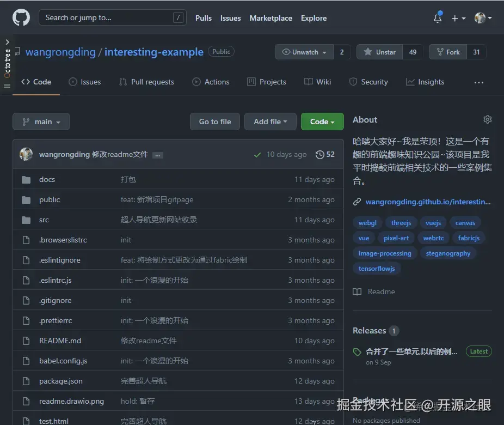The width and height of the screenshot is (504, 425).
Task: Click the src folder icon
Action: [26, 220]
